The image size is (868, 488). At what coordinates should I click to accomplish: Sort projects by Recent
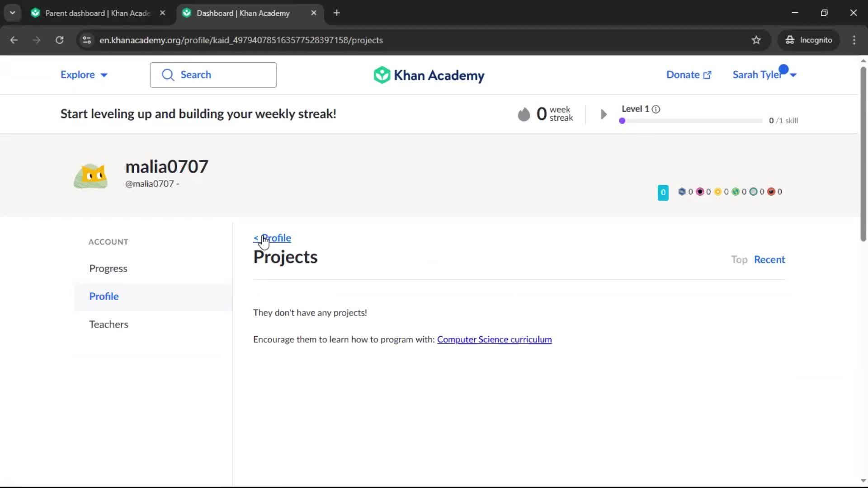[x=769, y=260]
